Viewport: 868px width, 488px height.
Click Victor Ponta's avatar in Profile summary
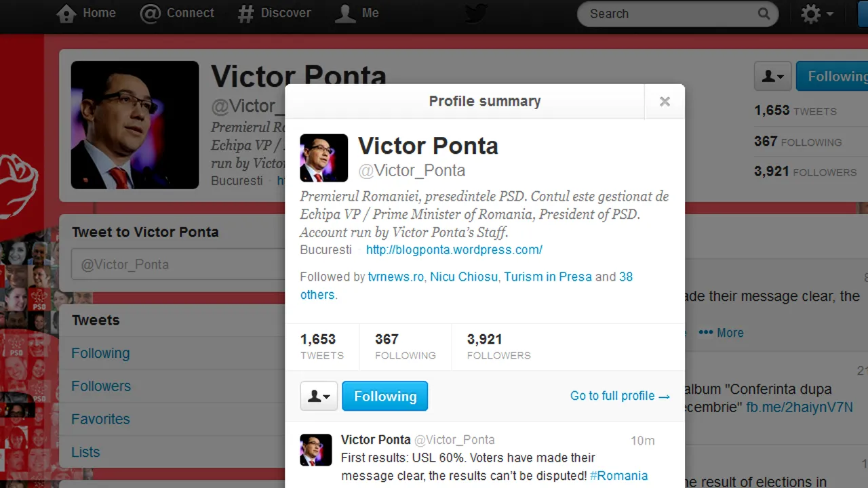tap(323, 158)
